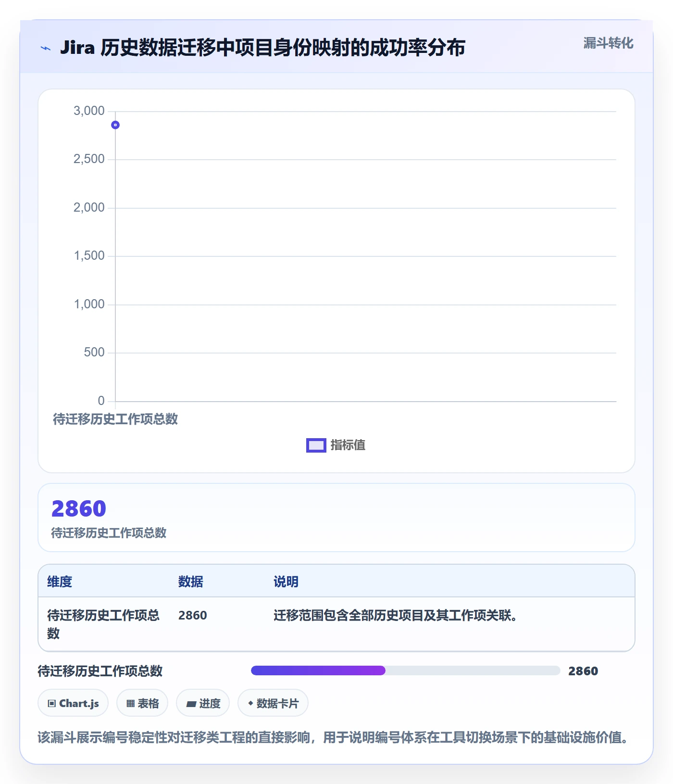This screenshot has width=673, height=784.
Task: Click the description cell 迁移范围包含全部历史项目
Action: coord(396,615)
